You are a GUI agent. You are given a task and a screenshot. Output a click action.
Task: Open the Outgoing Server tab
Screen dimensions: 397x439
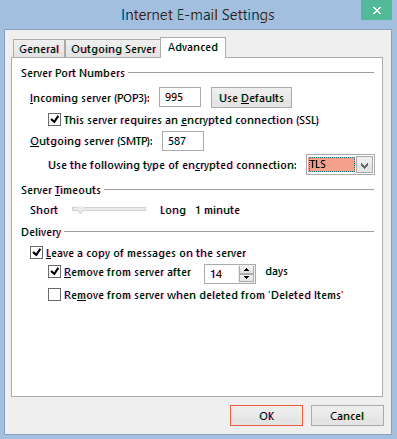click(113, 49)
